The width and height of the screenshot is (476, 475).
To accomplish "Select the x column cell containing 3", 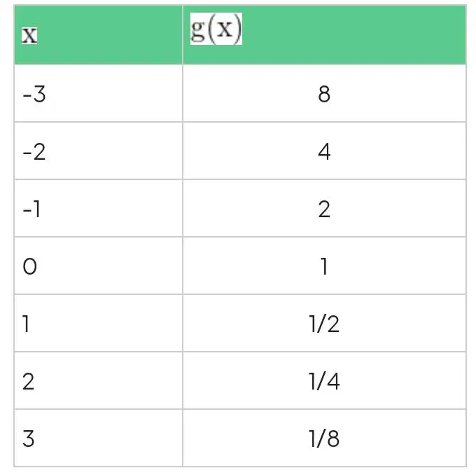I will (99, 438).
